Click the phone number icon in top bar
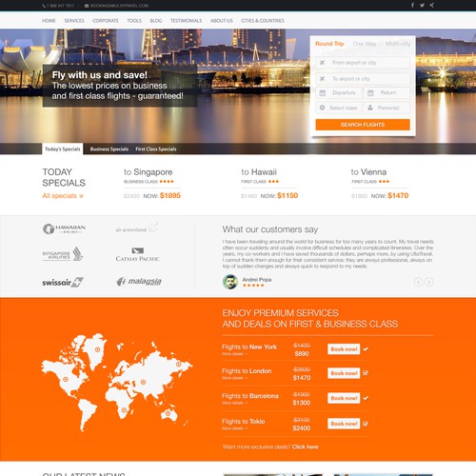 (44, 6)
